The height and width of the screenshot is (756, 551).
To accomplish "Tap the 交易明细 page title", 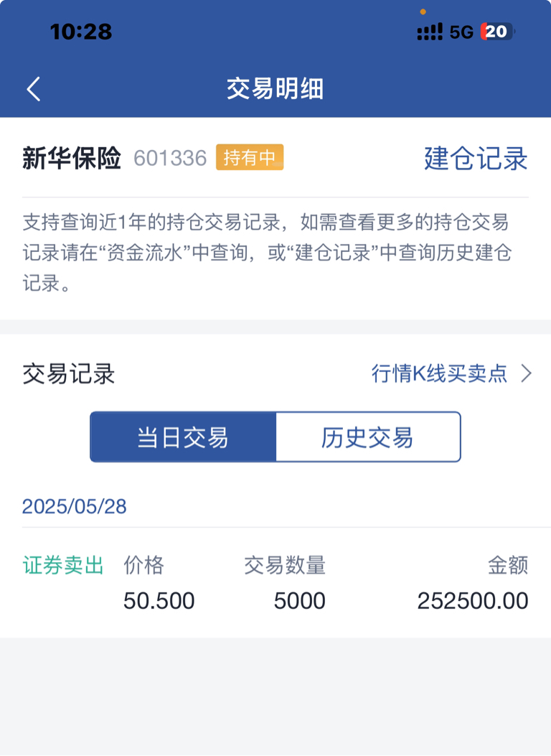I will point(275,89).
